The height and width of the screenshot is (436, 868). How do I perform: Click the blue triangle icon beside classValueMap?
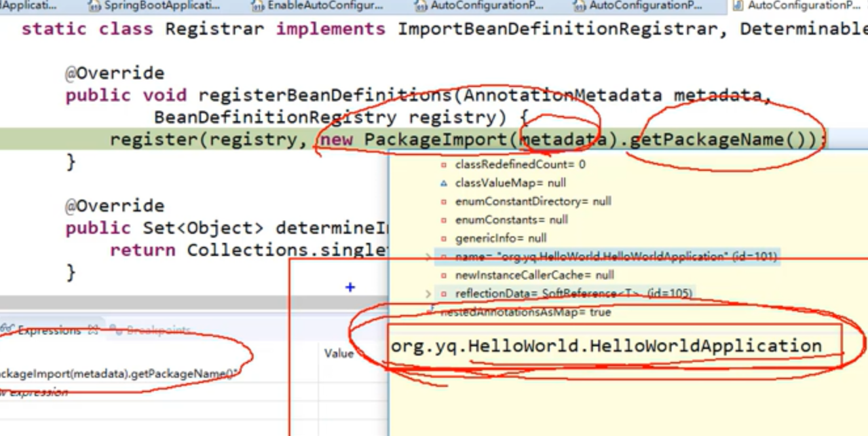443,183
